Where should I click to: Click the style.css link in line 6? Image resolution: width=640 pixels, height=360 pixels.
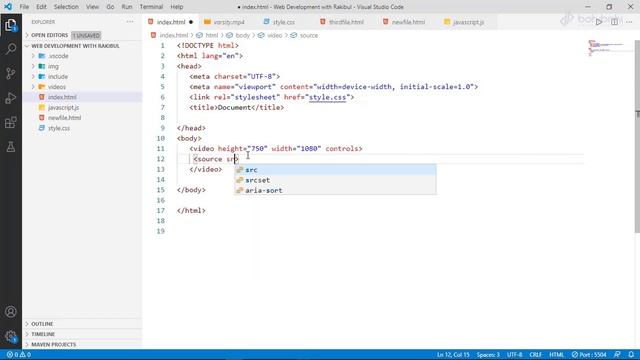point(327,97)
